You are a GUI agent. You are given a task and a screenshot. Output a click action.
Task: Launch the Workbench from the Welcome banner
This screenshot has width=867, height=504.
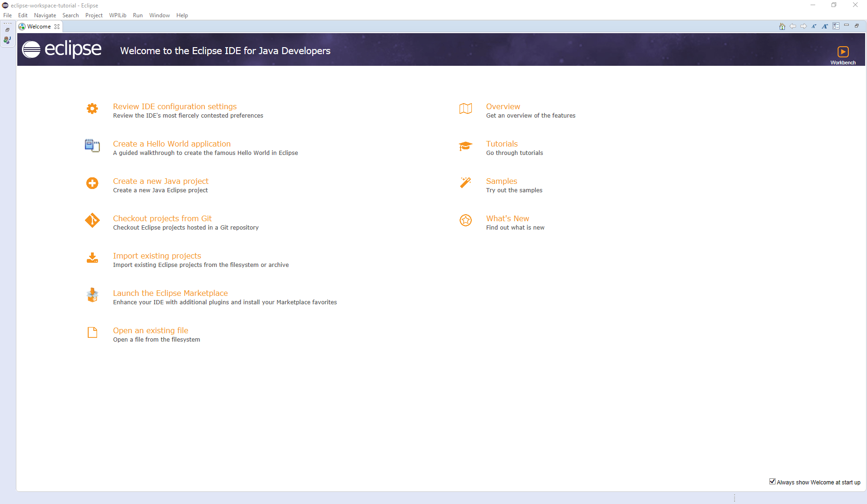point(843,52)
